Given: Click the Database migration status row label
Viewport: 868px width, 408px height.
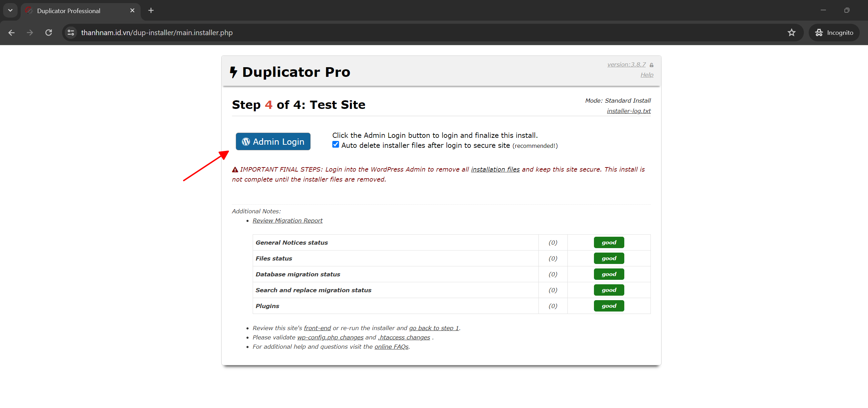Looking at the screenshot, I should 298,274.
